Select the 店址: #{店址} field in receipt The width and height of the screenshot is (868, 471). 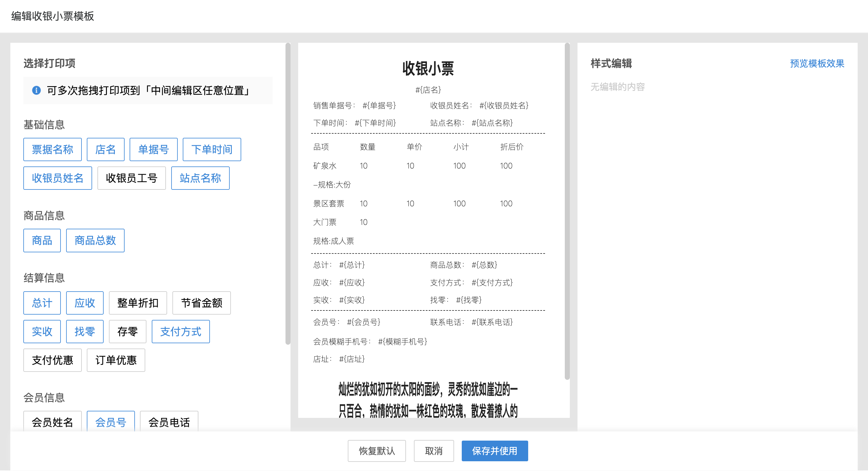pos(339,359)
